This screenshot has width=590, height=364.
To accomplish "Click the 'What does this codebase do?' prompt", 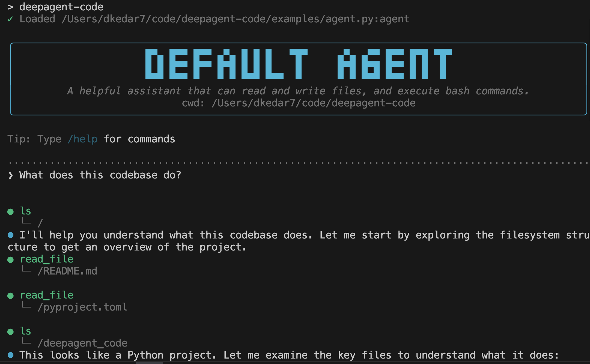I will (100, 175).
